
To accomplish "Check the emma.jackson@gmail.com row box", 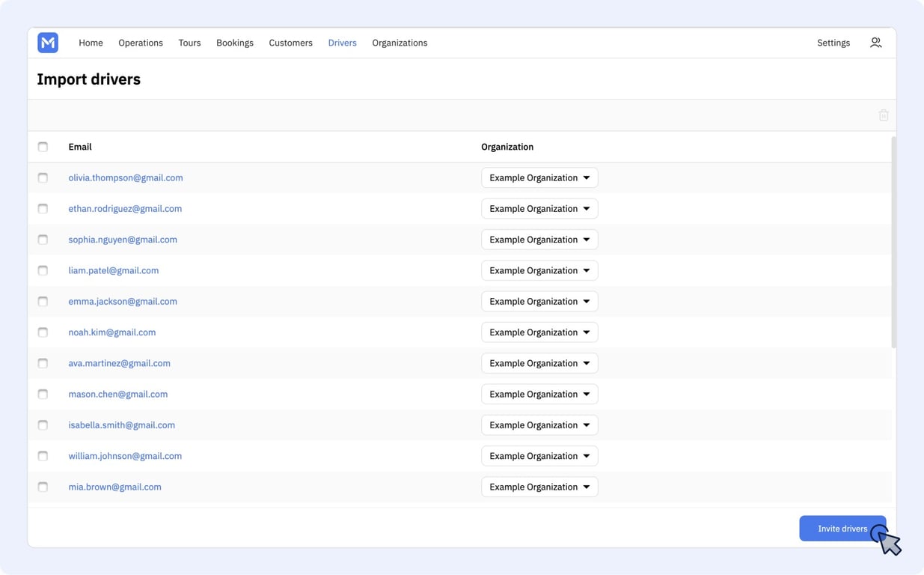I will pos(43,302).
